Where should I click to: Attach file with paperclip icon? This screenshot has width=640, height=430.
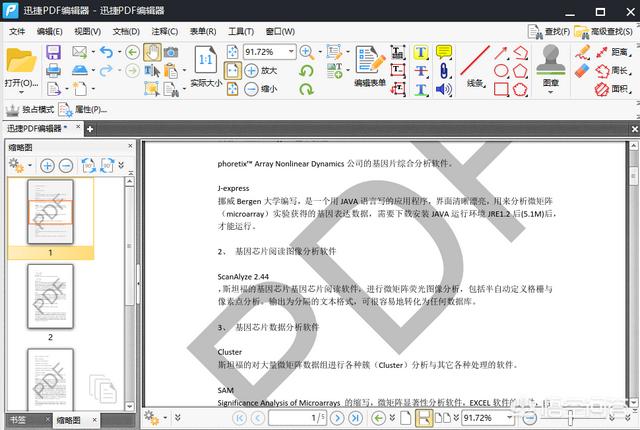click(444, 71)
